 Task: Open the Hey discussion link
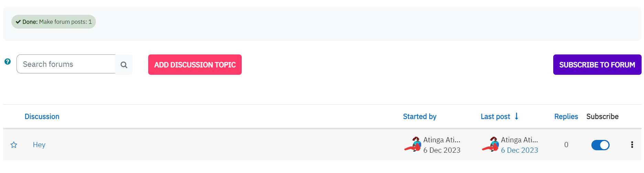click(x=39, y=145)
